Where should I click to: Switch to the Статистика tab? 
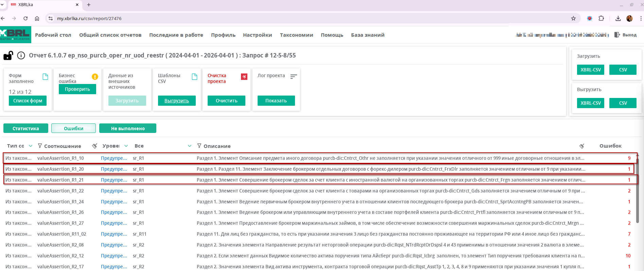[26, 129]
